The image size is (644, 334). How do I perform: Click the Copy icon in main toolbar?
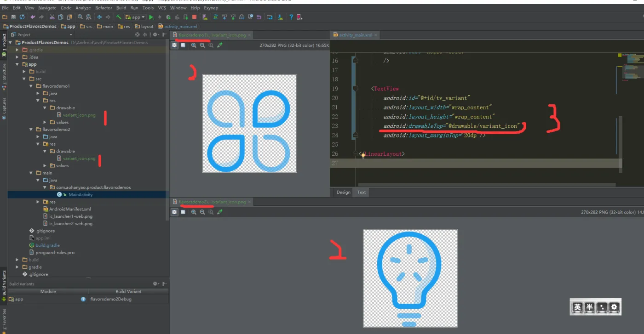pos(61,17)
